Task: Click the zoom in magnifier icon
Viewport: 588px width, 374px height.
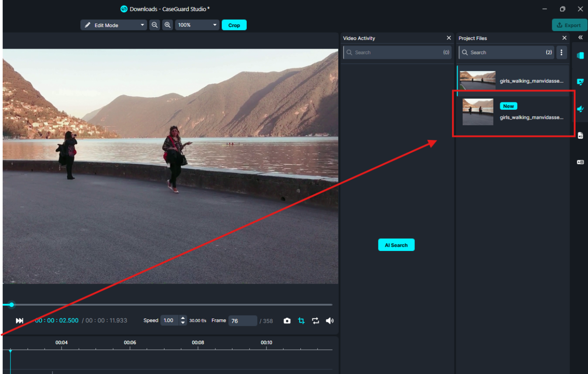Action: (x=168, y=25)
